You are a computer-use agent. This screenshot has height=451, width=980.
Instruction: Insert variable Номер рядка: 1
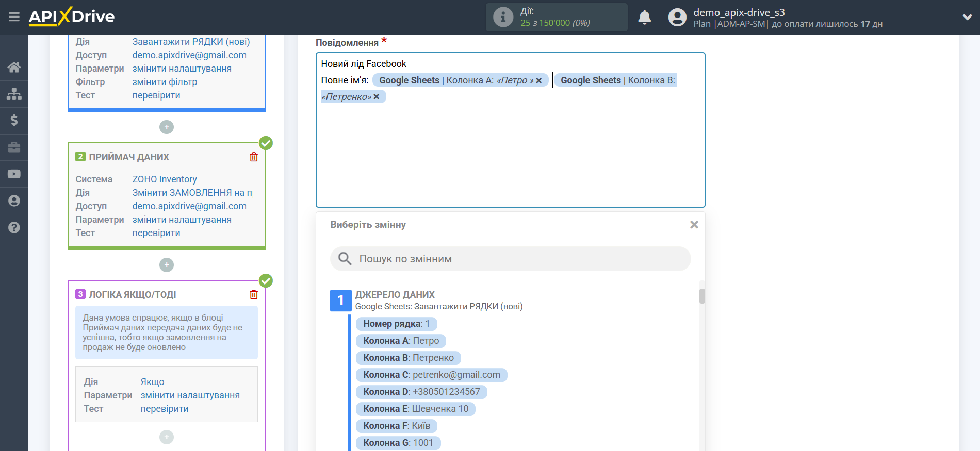point(396,324)
